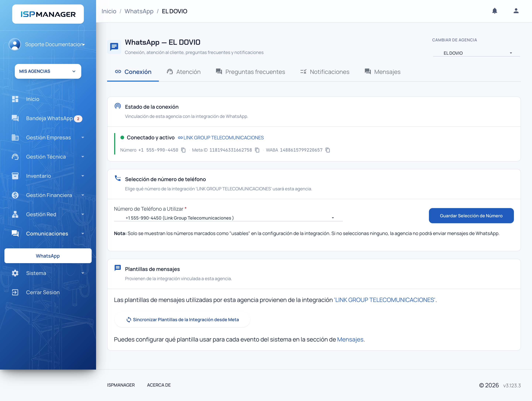Viewport: 532px width, 401px height.
Task: Click the EL DOVIO breadcrumb text
Action: pos(175,11)
